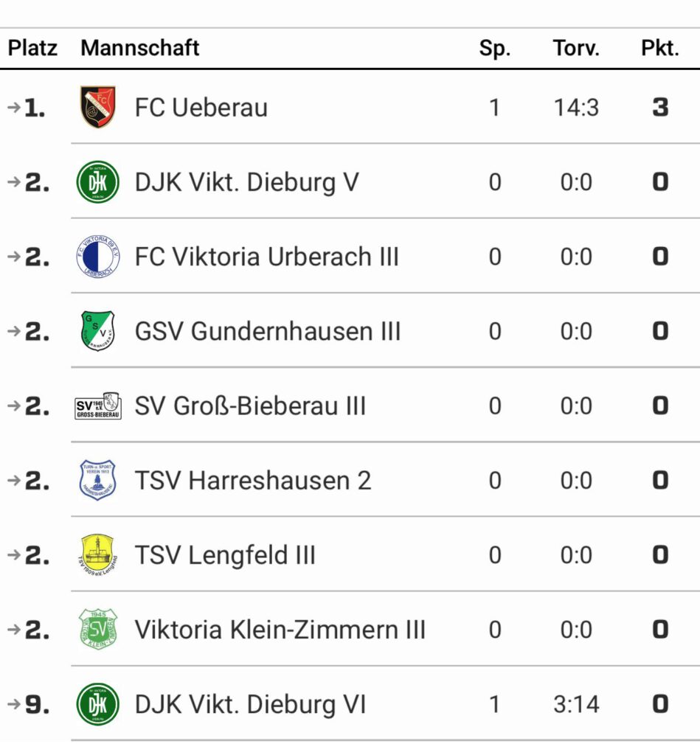This screenshot has height=755, width=700.
Task: Click the FC Ueberau club crest
Action: [98, 108]
